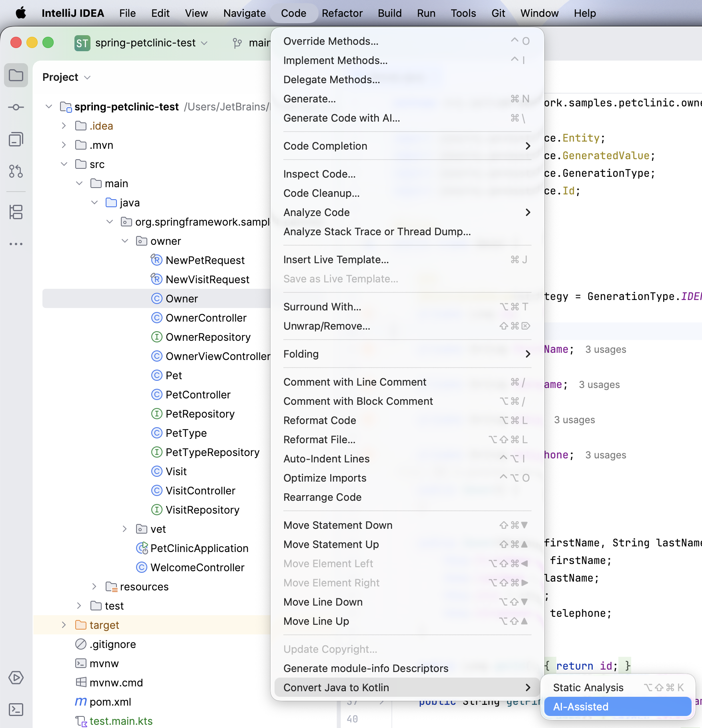The height and width of the screenshot is (728, 702).
Task: Collapse the java folder
Action: point(94,203)
